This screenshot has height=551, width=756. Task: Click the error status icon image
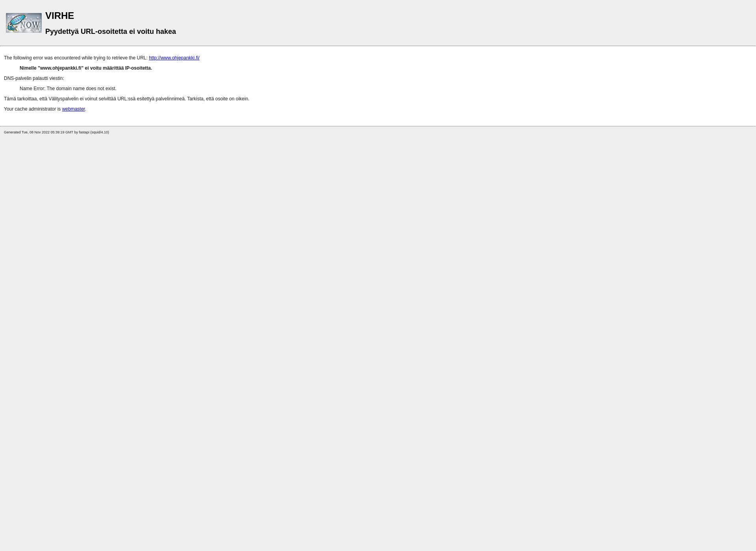pos(24,22)
